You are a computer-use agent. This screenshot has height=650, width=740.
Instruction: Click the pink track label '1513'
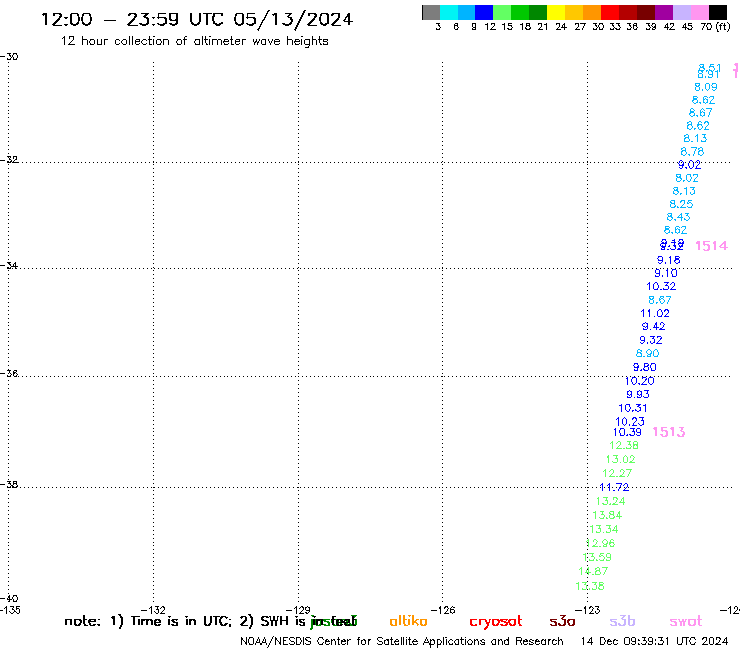668,432
